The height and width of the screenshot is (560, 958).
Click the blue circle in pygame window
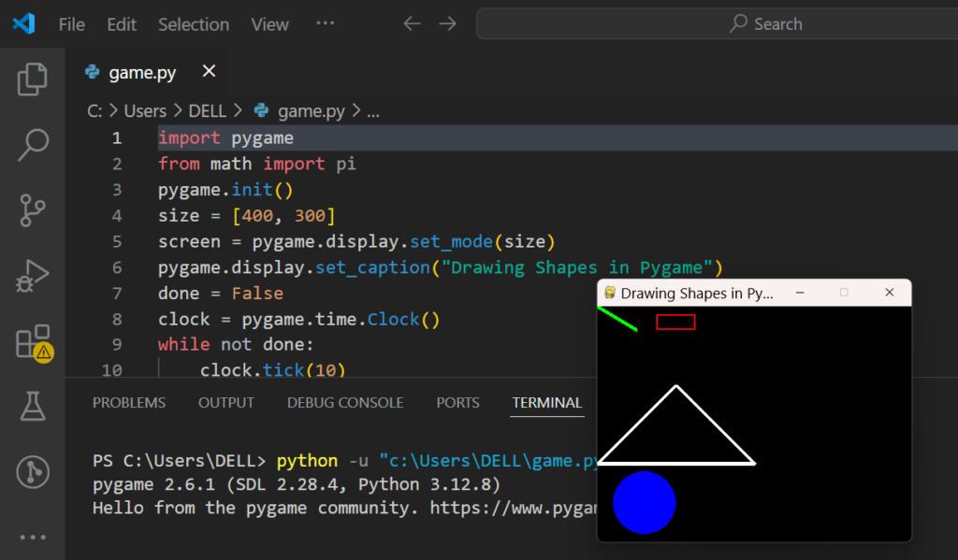644,503
